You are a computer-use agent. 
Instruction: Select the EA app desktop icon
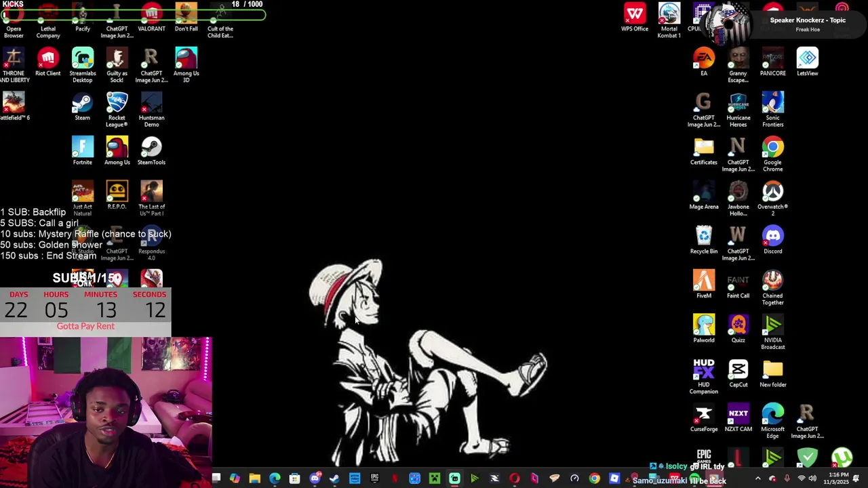pyautogui.click(x=704, y=62)
